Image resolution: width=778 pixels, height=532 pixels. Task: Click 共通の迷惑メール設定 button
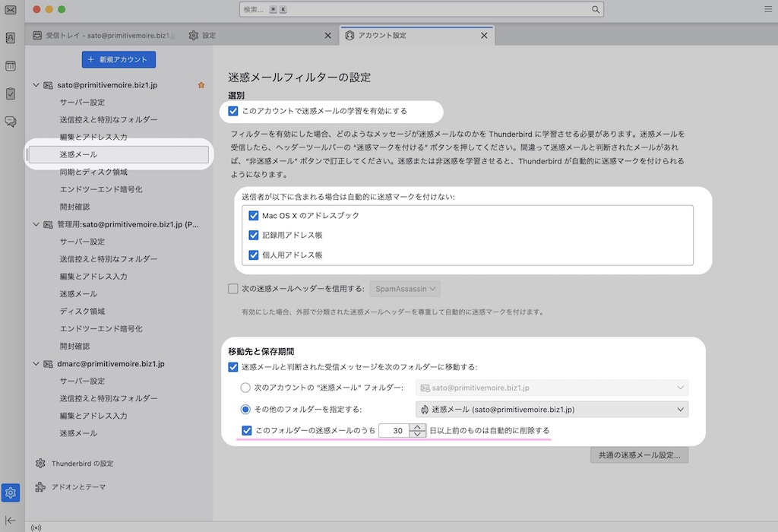coord(639,456)
